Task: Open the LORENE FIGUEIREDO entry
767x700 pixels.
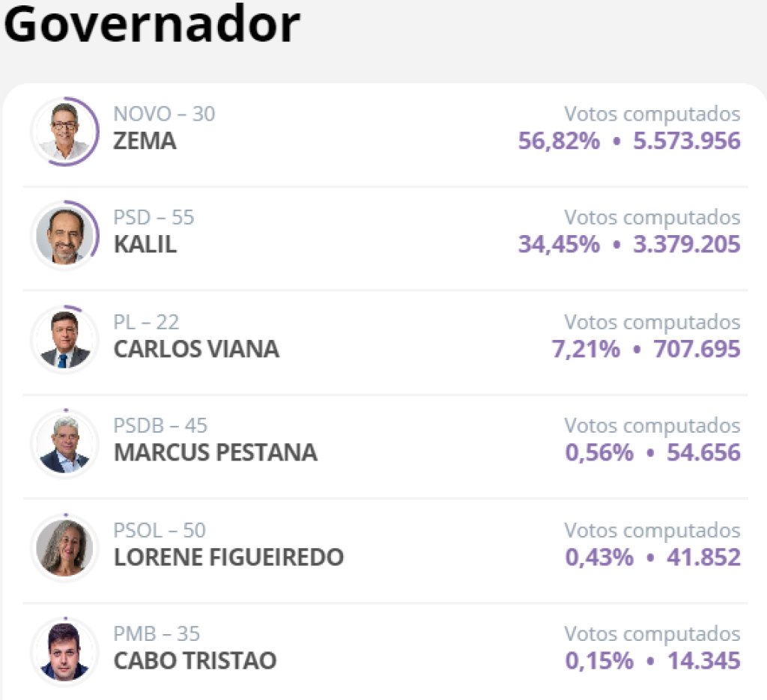Action: click(228, 558)
